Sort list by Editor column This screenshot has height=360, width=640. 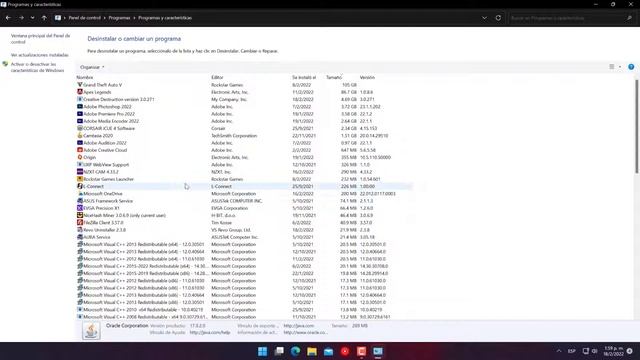[217, 77]
